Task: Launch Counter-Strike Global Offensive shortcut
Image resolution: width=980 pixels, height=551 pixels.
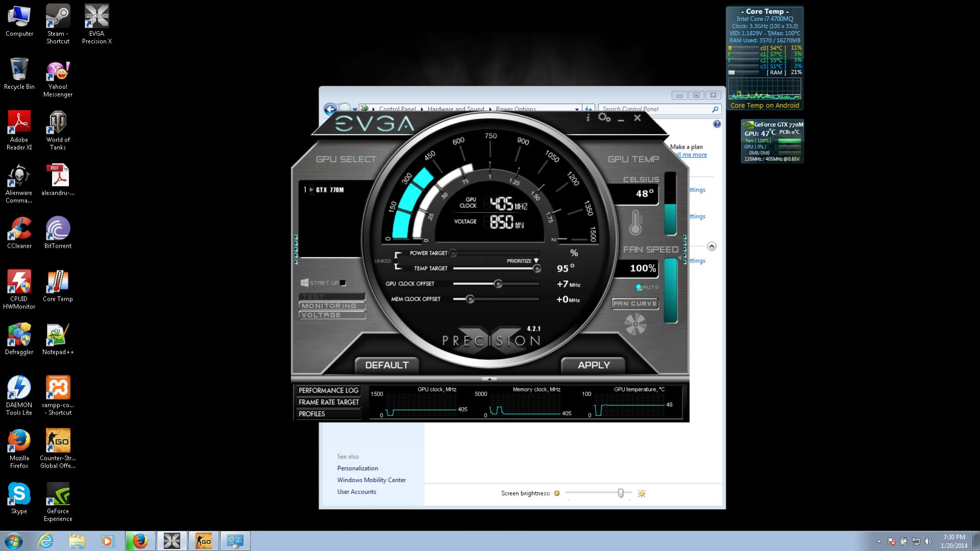Action: (58, 449)
